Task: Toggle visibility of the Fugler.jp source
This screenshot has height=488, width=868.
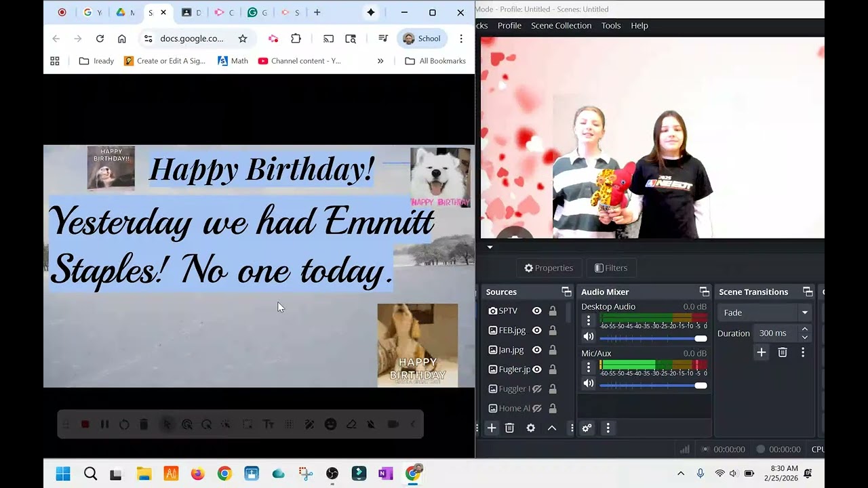Action: 537,369
